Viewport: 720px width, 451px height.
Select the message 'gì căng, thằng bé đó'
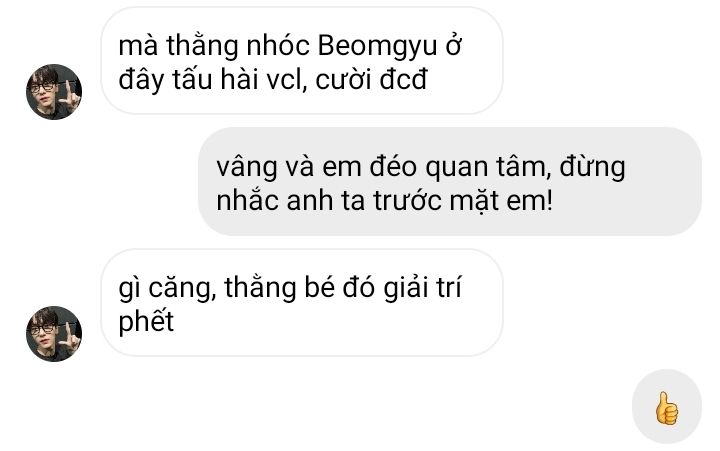tap(302, 303)
